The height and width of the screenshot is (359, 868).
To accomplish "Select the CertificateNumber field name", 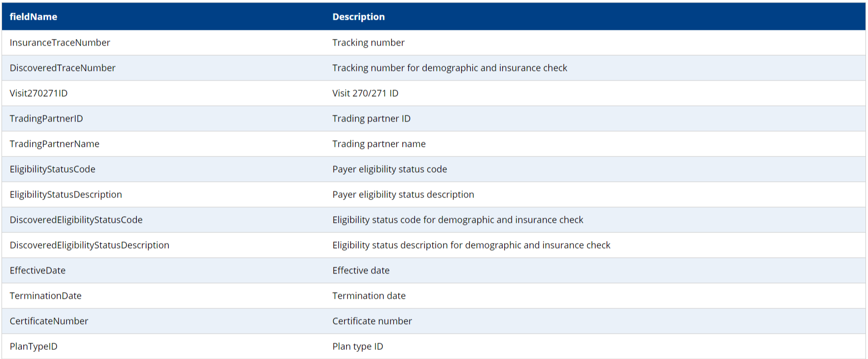I will (49, 321).
